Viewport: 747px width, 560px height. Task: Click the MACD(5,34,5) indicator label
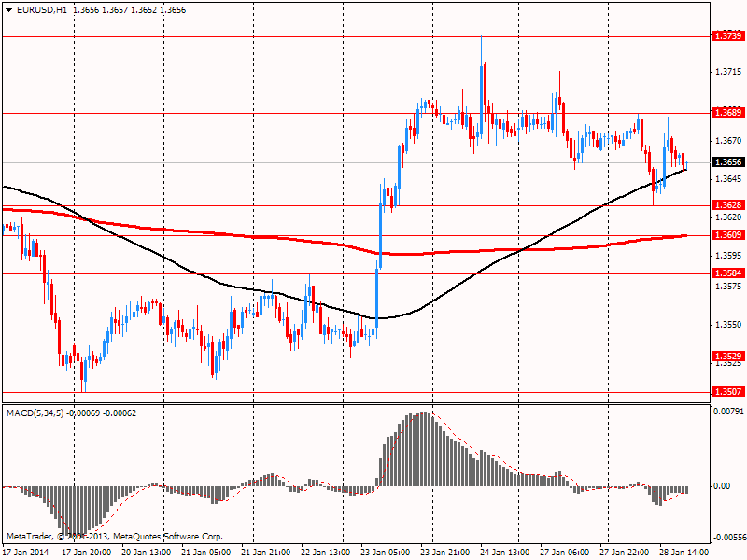35,413
